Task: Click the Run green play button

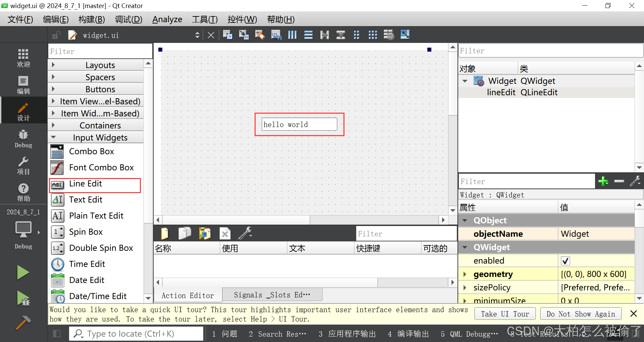Action: (x=23, y=272)
